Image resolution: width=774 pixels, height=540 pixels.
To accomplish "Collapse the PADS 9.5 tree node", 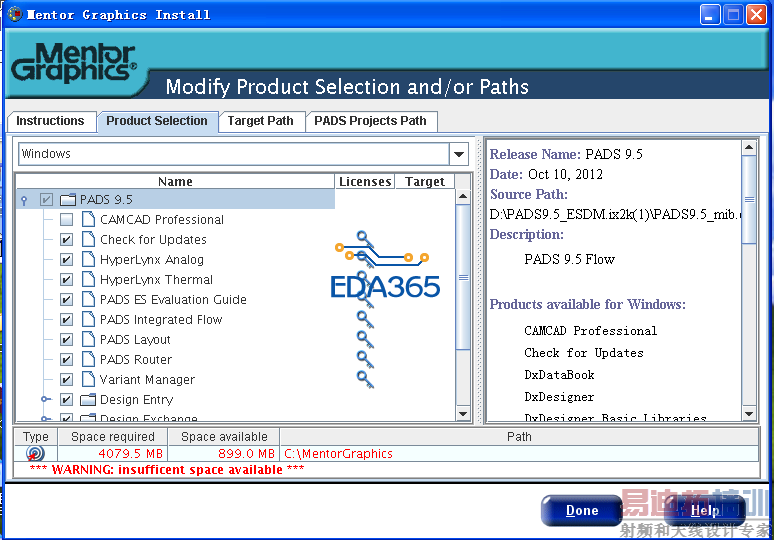I will click(x=24, y=200).
